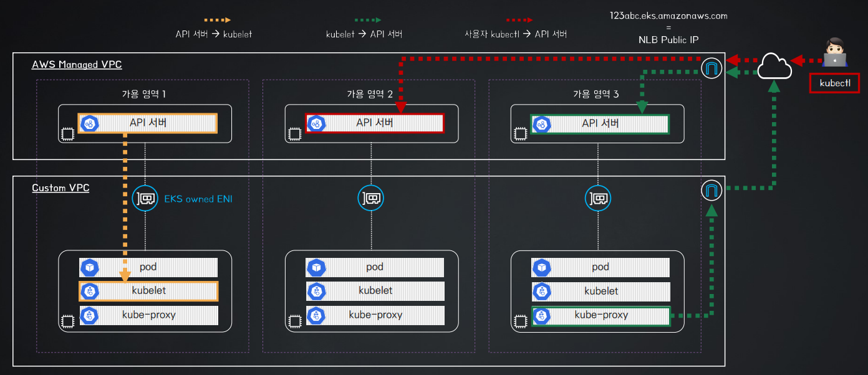
Task: Select the chip icon by 가용 영역 1 kube-proxy
Action: tap(67, 321)
